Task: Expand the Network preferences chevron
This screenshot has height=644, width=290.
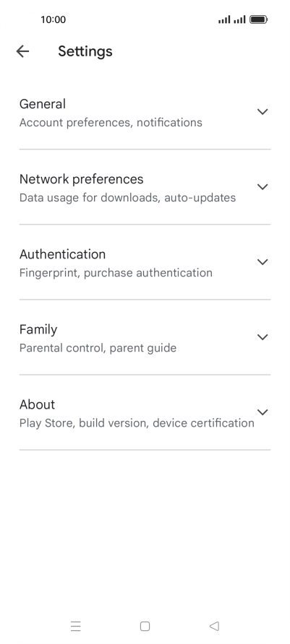Action: [263, 187]
